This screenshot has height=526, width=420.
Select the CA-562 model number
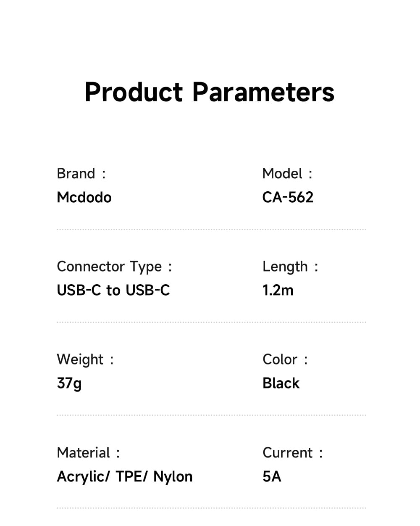[x=288, y=197]
